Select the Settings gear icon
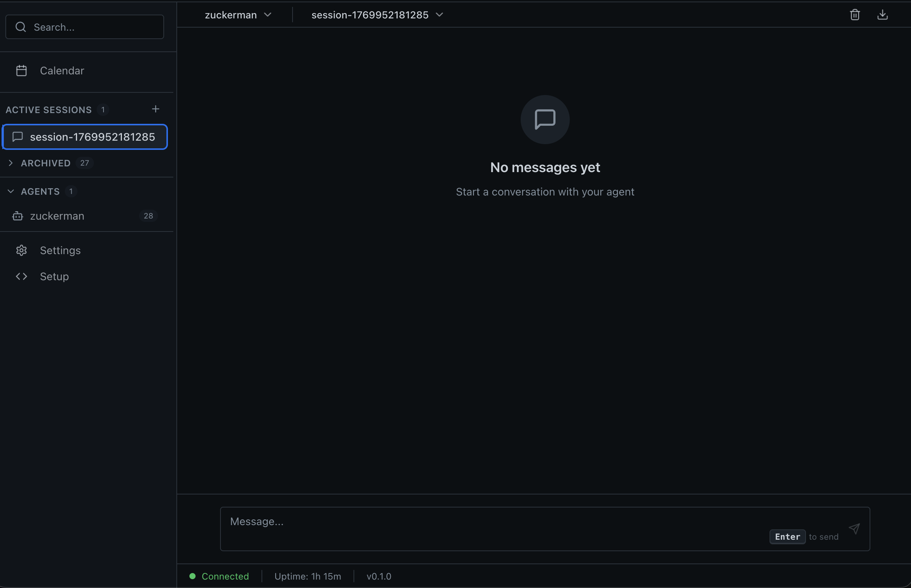Viewport: 911px width, 588px height. tap(21, 250)
